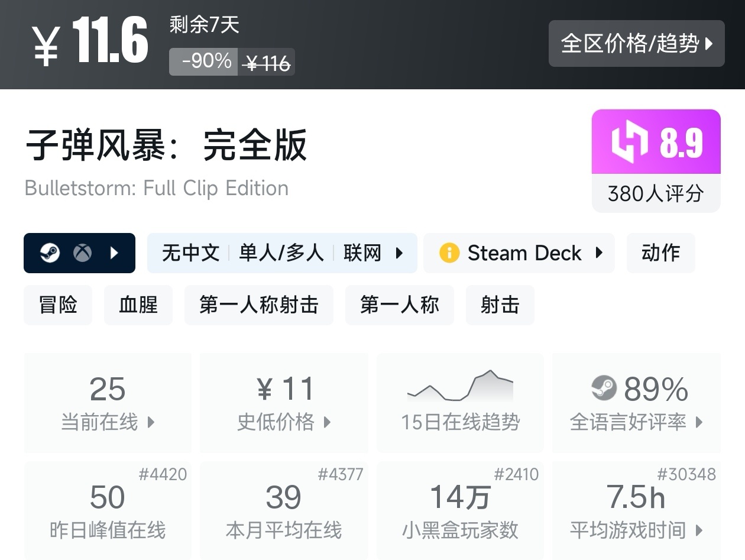This screenshot has width=745, height=560.
Task: Click the title 子弹风暴：完全版
Action: click(x=166, y=145)
